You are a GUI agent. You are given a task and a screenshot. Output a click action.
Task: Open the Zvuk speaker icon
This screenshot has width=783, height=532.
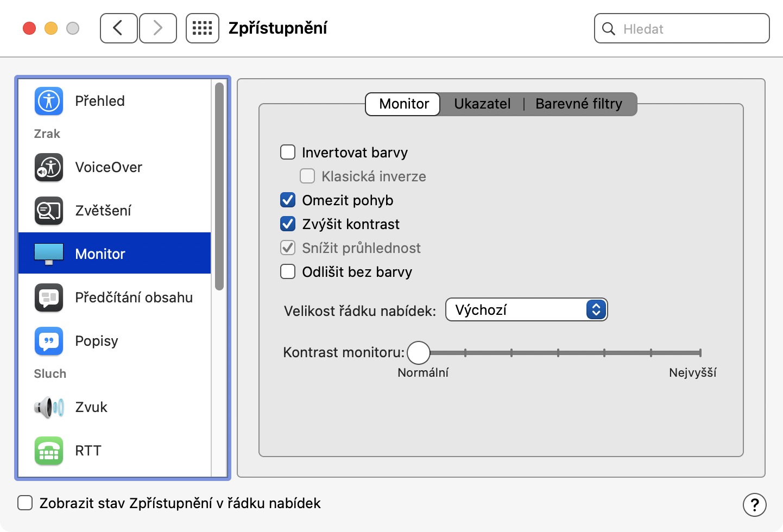pos(49,407)
